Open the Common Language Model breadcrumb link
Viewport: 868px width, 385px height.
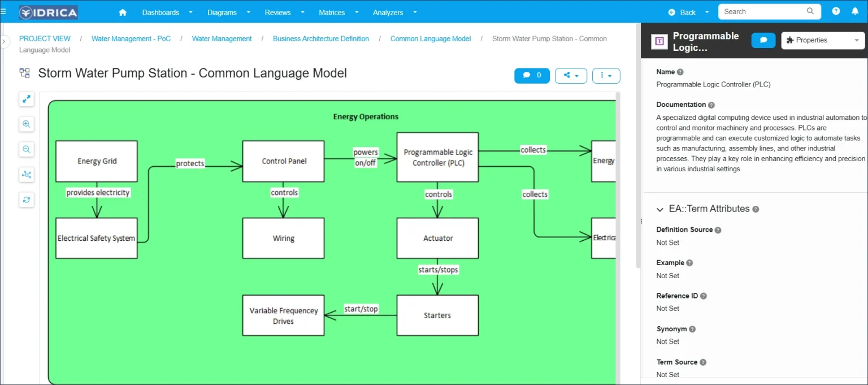pos(430,38)
